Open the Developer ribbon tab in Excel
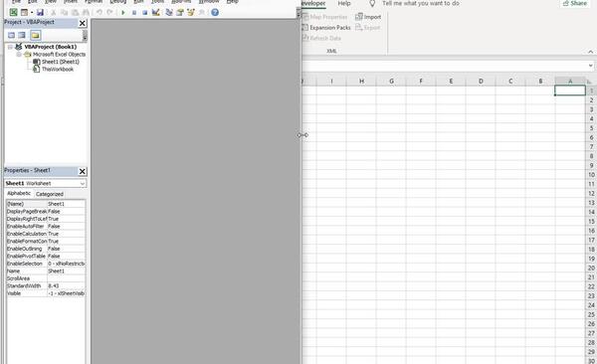This screenshot has width=597, height=364. coord(313,3)
